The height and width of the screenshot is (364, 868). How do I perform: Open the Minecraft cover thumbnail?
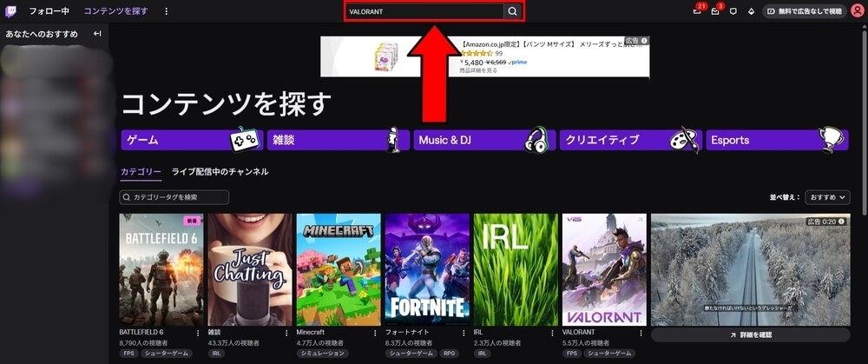(339, 269)
